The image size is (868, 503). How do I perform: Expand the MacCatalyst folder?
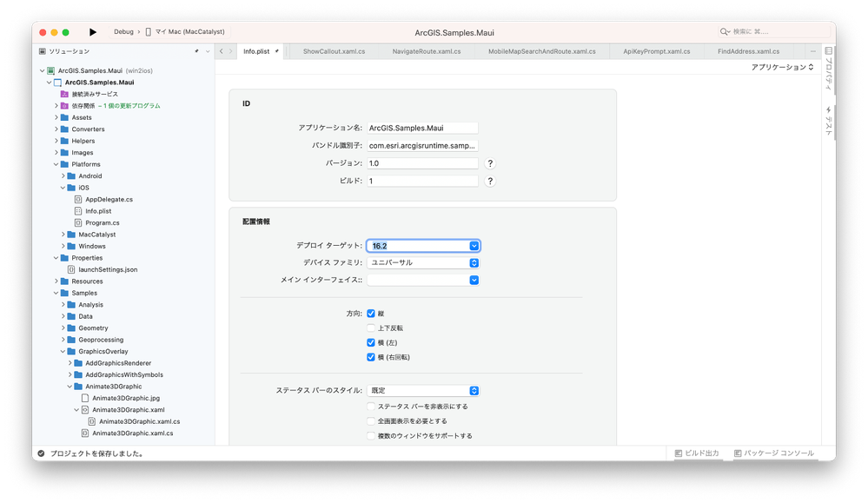(x=63, y=235)
